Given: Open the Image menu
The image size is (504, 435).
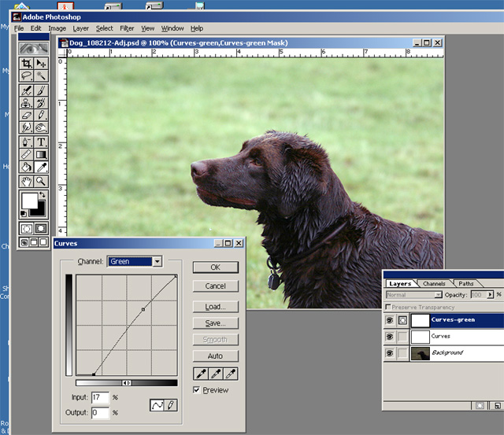Looking at the screenshot, I should 57,28.
